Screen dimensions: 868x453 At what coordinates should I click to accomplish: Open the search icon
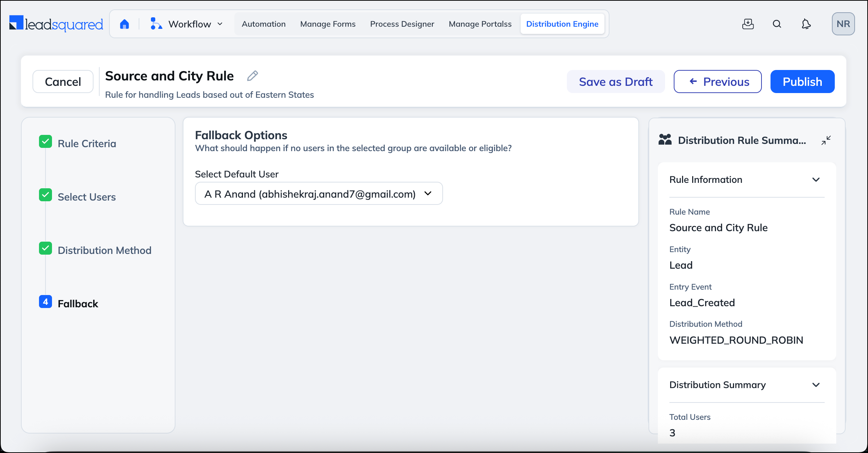click(777, 24)
